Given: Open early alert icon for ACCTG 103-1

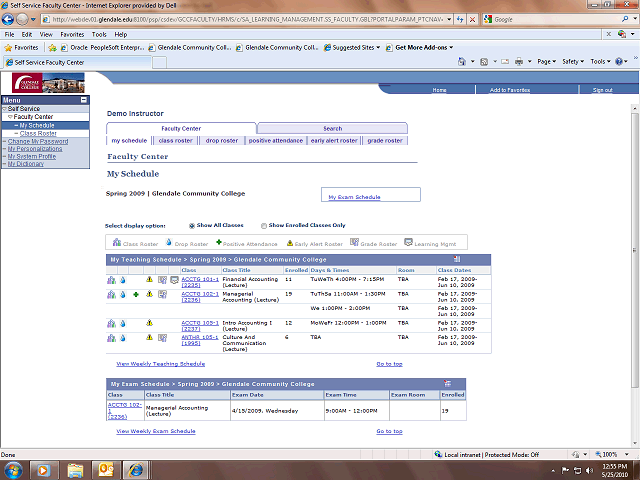Looking at the screenshot, I should pos(149,323).
